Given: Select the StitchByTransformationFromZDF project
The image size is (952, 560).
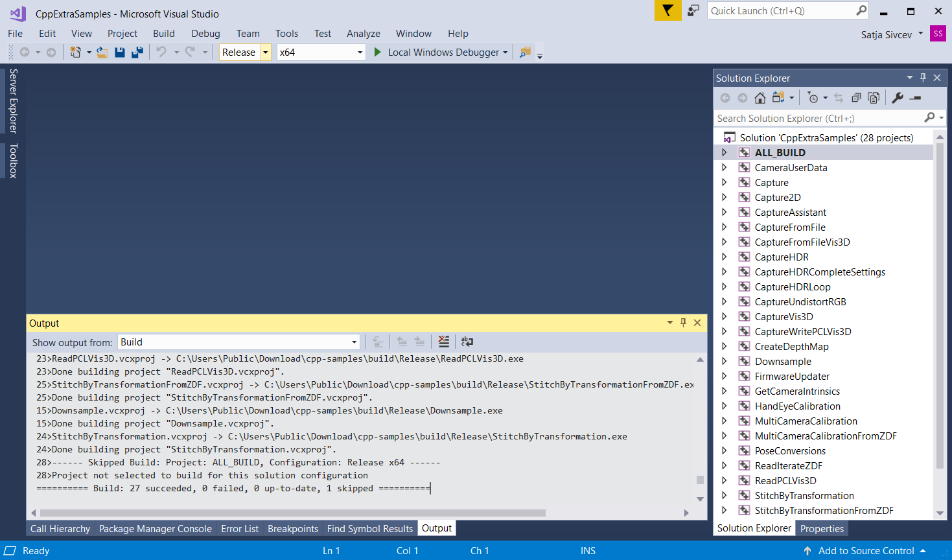Looking at the screenshot, I should (824, 510).
